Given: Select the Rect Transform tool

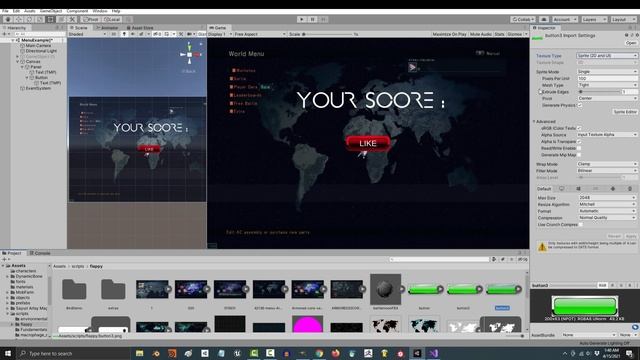Looking at the screenshot, I should [x=50, y=19].
